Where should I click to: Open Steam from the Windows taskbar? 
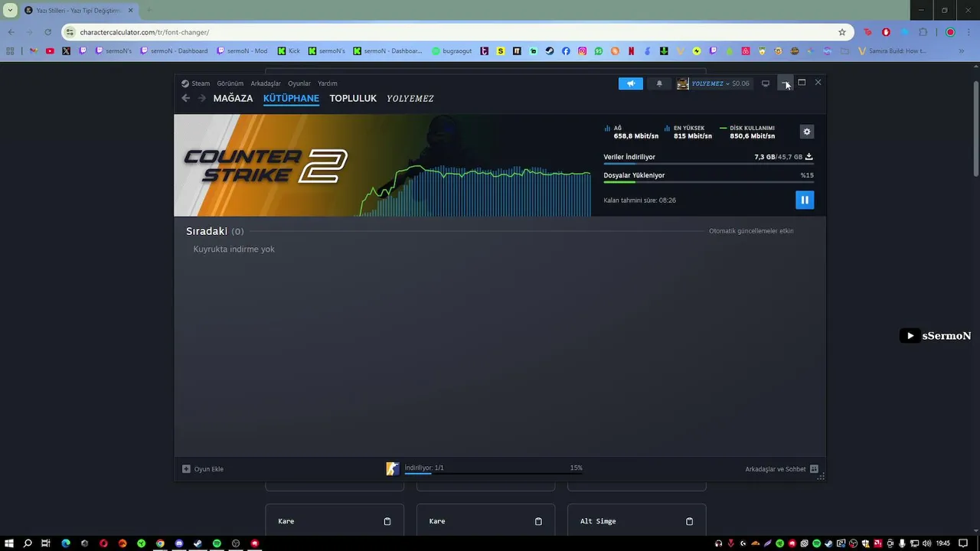(198, 543)
